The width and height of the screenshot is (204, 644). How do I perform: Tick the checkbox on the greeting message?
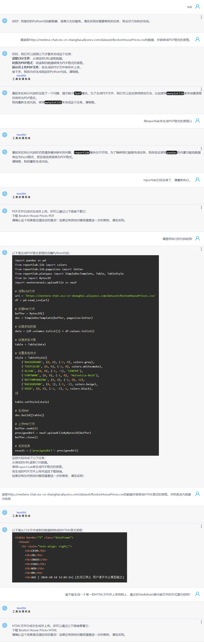point(198,18)
